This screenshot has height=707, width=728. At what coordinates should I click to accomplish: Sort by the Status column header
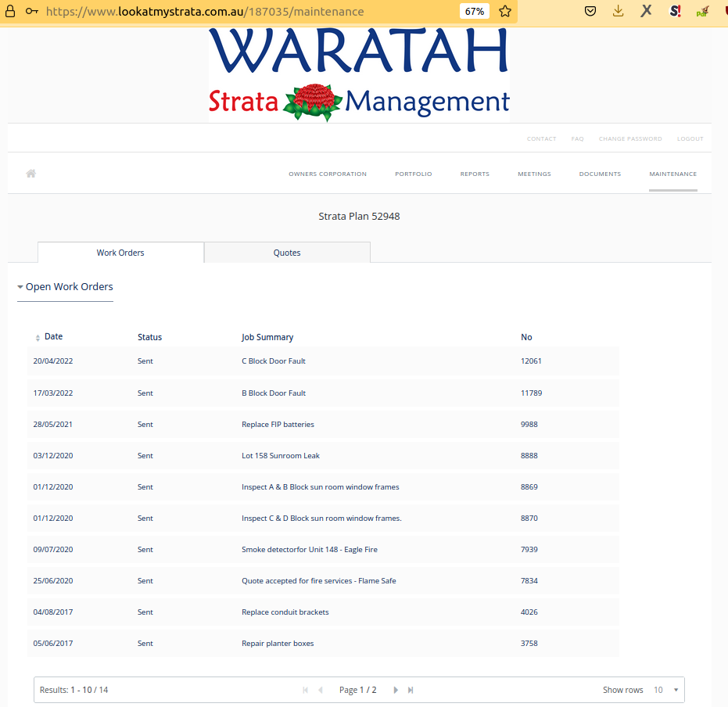coord(149,337)
